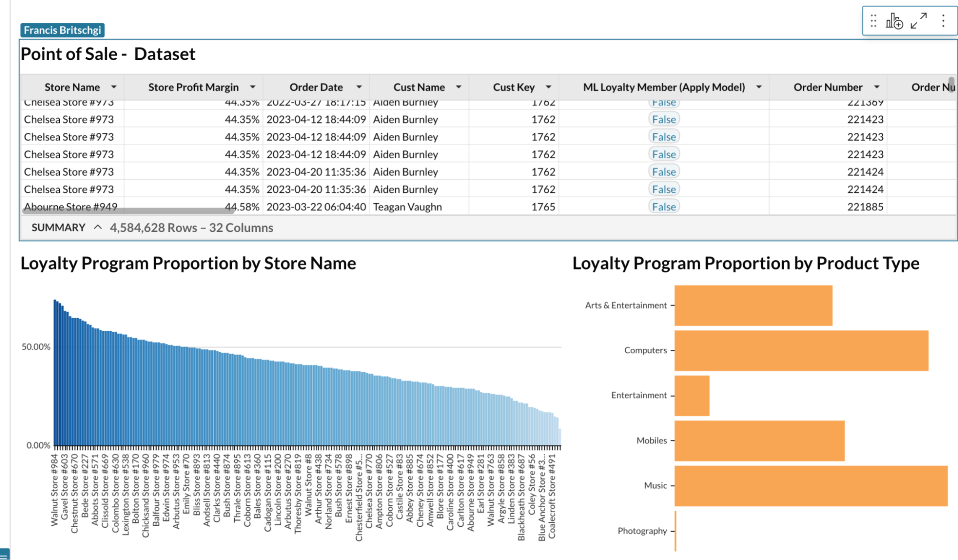Open the ML Loyalty Member column dropdown
This screenshot has width=958, height=560.
point(759,87)
